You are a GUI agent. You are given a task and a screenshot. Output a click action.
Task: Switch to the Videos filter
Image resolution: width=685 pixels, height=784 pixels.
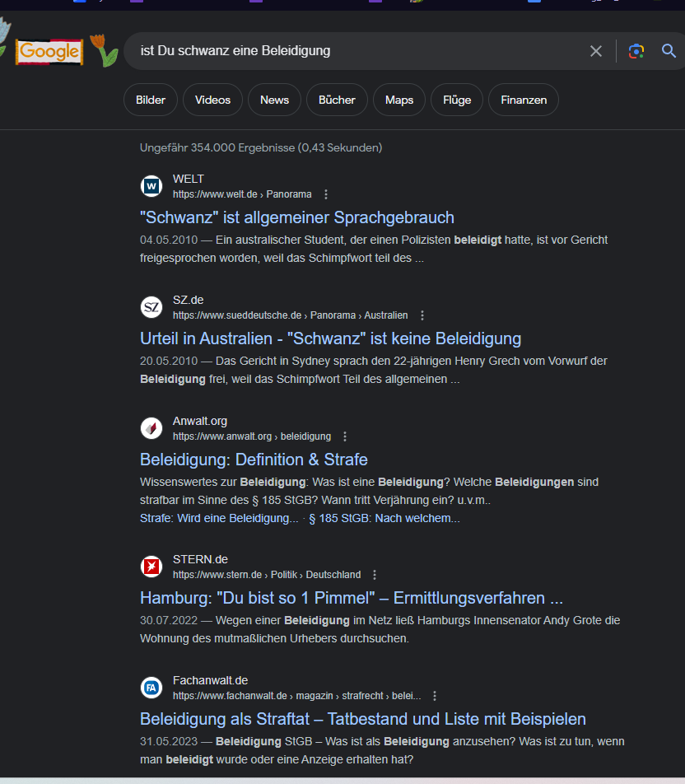(212, 100)
